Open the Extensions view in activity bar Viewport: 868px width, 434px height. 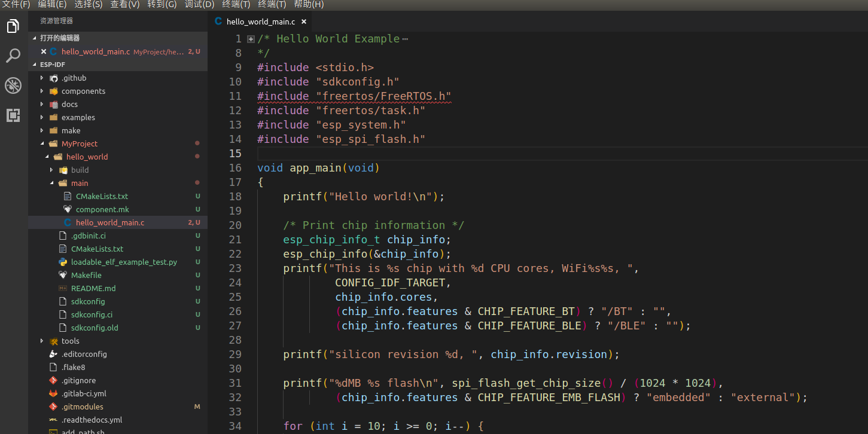pyautogui.click(x=13, y=115)
